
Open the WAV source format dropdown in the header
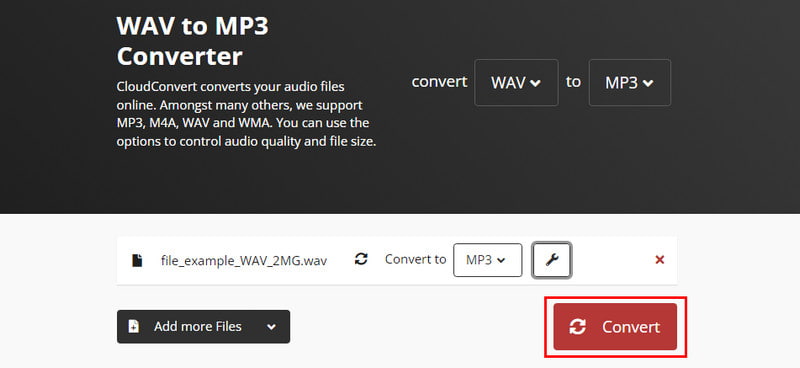tap(516, 83)
